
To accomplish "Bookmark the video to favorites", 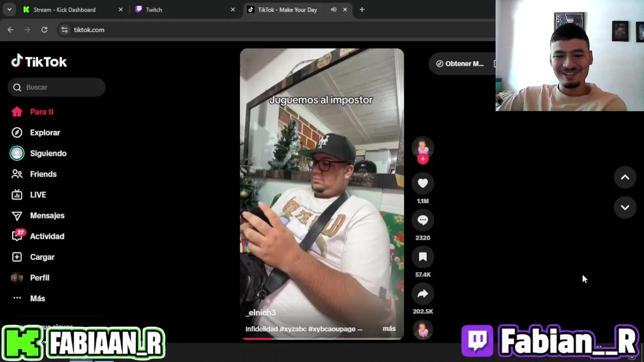I will point(423,257).
